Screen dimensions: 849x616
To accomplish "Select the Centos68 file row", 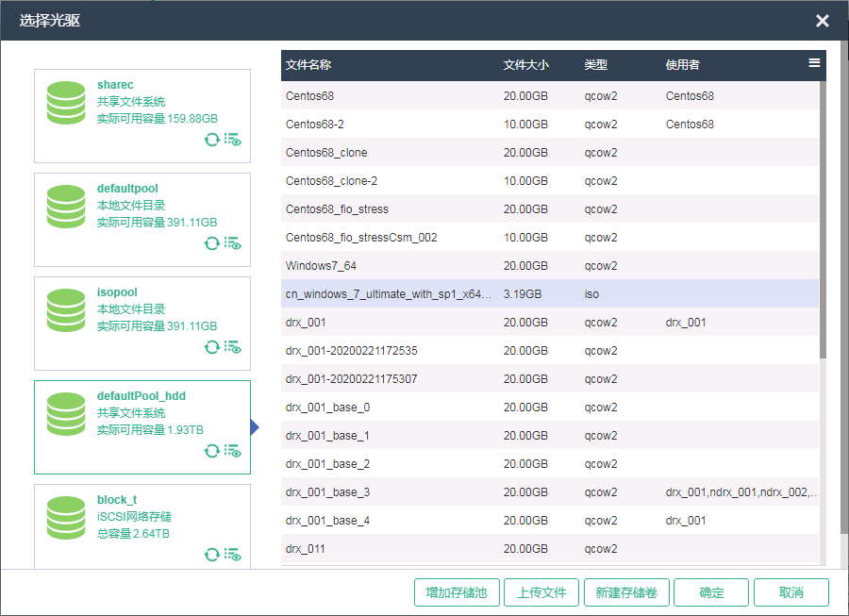I will click(x=550, y=96).
